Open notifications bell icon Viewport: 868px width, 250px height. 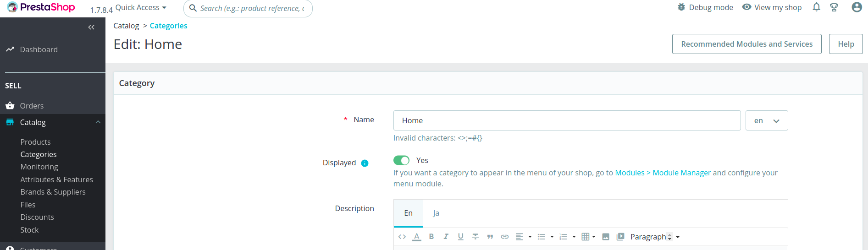click(x=816, y=7)
